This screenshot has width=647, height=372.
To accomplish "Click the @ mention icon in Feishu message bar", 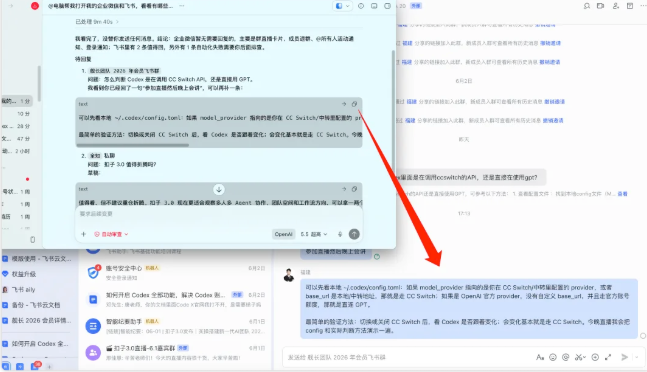I will [566, 357].
